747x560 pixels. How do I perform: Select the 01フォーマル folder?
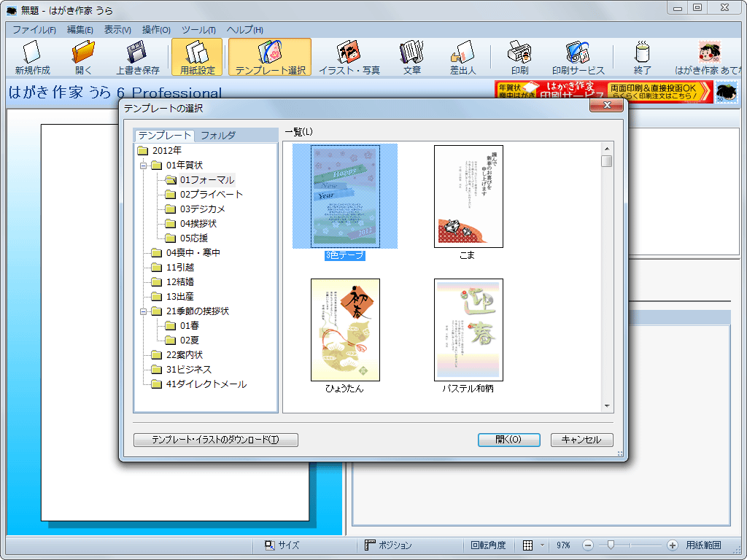[200, 179]
